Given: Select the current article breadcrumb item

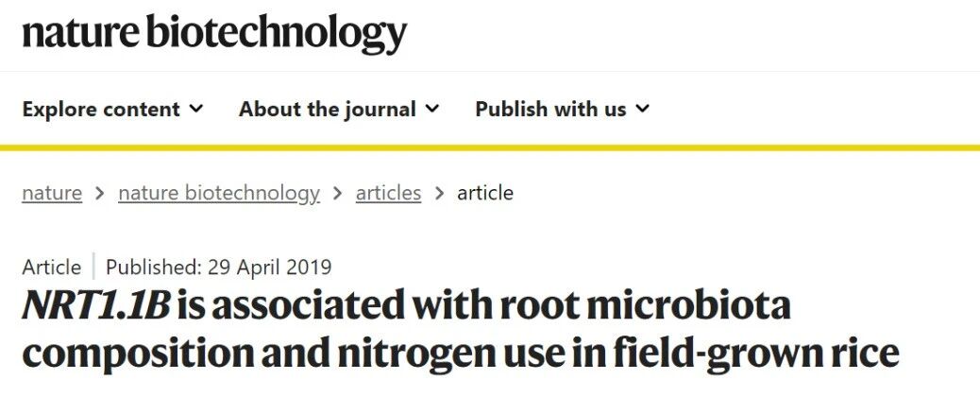Looking at the screenshot, I should [x=485, y=194].
